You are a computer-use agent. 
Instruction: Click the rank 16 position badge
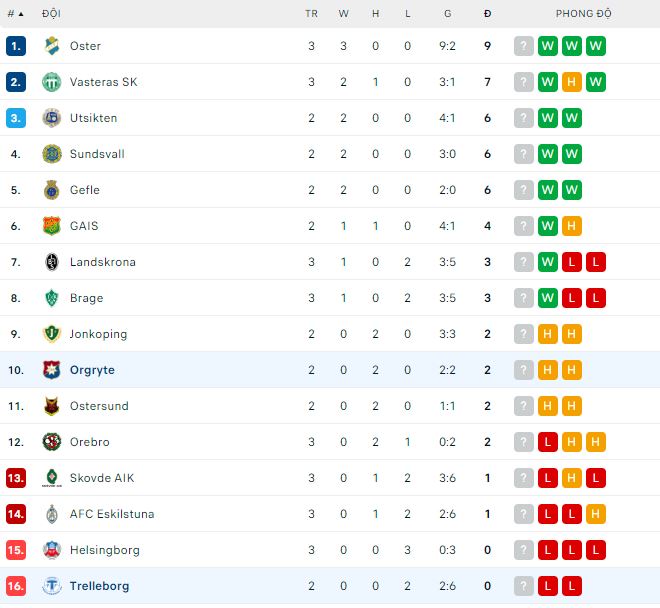tap(15, 586)
